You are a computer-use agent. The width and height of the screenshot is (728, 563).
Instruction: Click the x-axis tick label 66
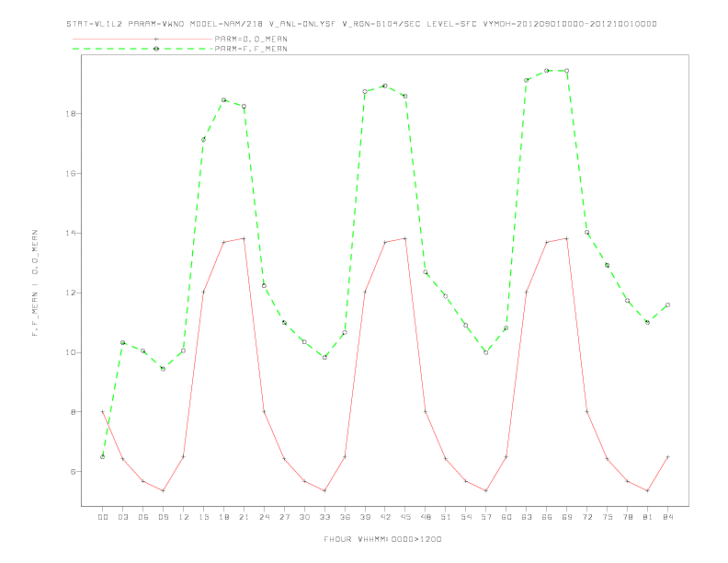[547, 517]
